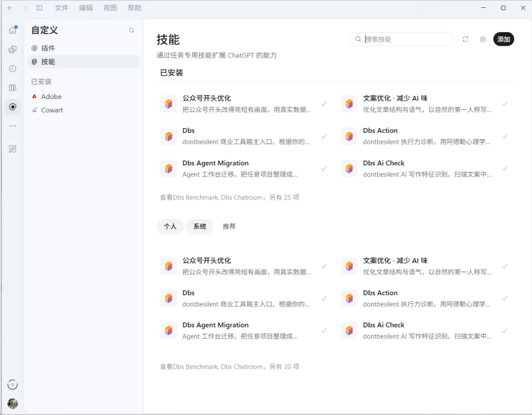Image resolution: width=532 pixels, height=415 pixels.
Task: Switch to the 系统 tab
Action: [200, 226]
